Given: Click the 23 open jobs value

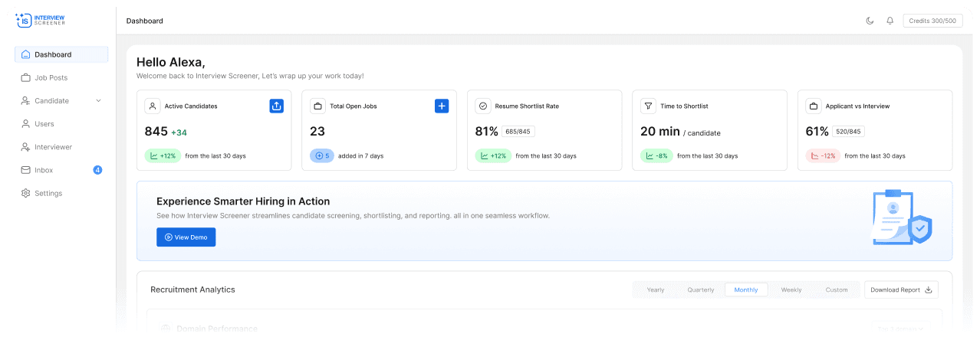Looking at the screenshot, I should coord(317,132).
